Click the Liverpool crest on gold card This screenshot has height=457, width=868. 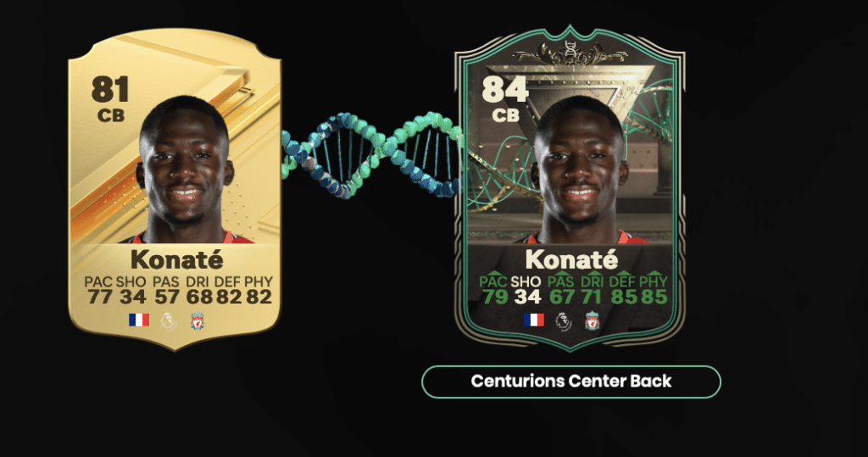pyautogui.click(x=198, y=320)
